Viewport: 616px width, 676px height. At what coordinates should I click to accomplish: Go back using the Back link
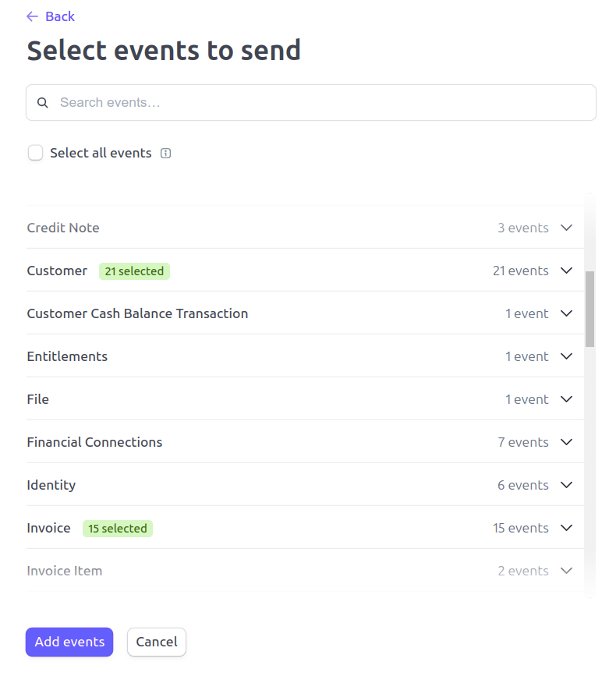[x=59, y=16]
